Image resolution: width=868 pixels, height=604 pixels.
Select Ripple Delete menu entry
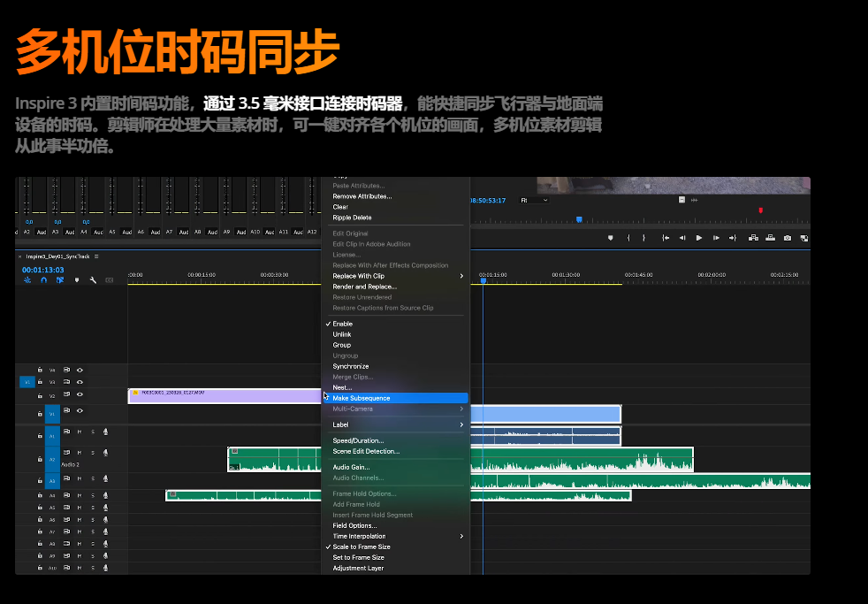point(395,218)
